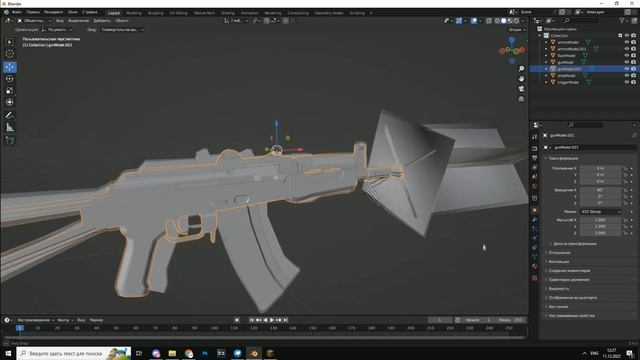Collapse the Collection tree arrow
Image resolution: width=640 pixels, height=360 pixels.
click(540, 36)
